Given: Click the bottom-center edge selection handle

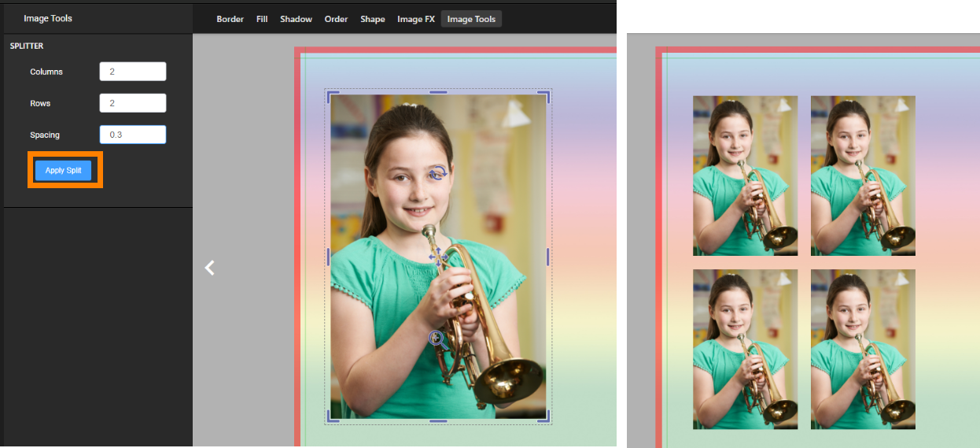Looking at the screenshot, I should (x=438, y=420).
